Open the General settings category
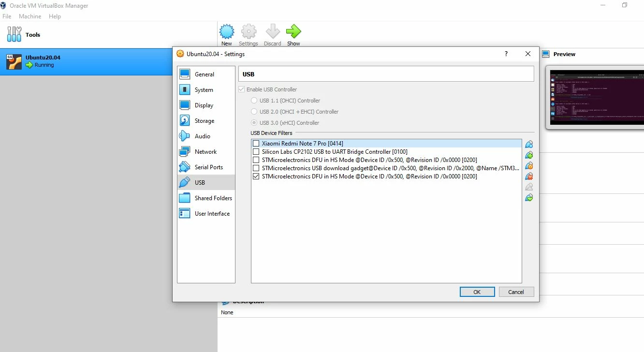 coord(206,74)
